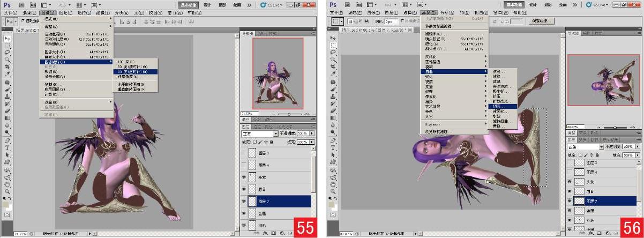The width and height of the screenshot is (644, 238).
Task: Toggle the 自动选择 checkbox in the left options bar
Action: (23, 20)
